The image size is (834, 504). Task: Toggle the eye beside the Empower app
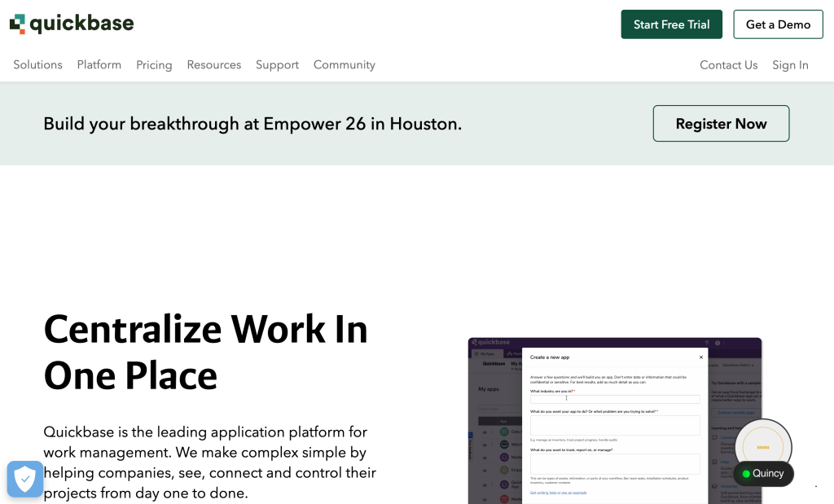(x=485, y=470)
